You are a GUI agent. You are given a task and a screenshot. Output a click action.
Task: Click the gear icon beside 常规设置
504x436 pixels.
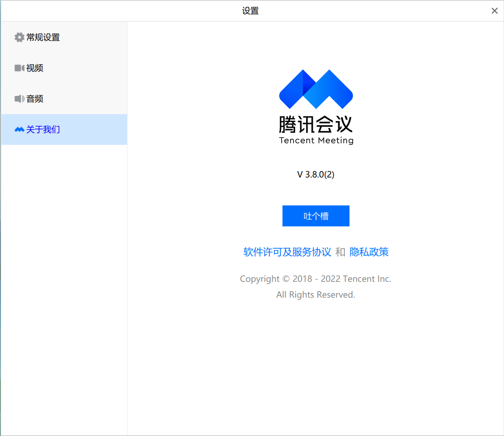(19, 37)
